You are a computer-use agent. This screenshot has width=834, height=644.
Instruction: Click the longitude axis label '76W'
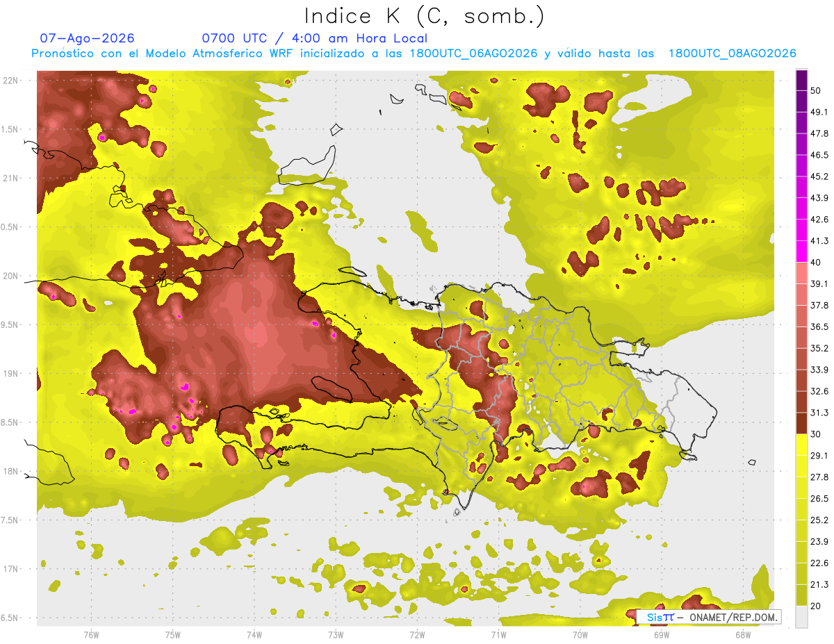coord(91,635)
